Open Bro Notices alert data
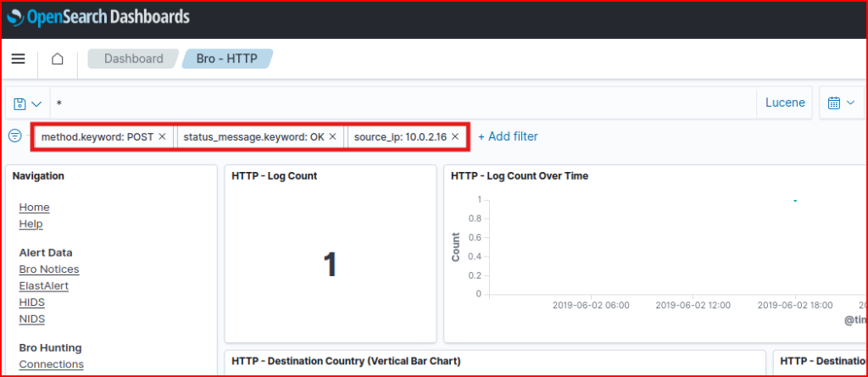Viewport: 868px width, 377px height. (48, 269)
